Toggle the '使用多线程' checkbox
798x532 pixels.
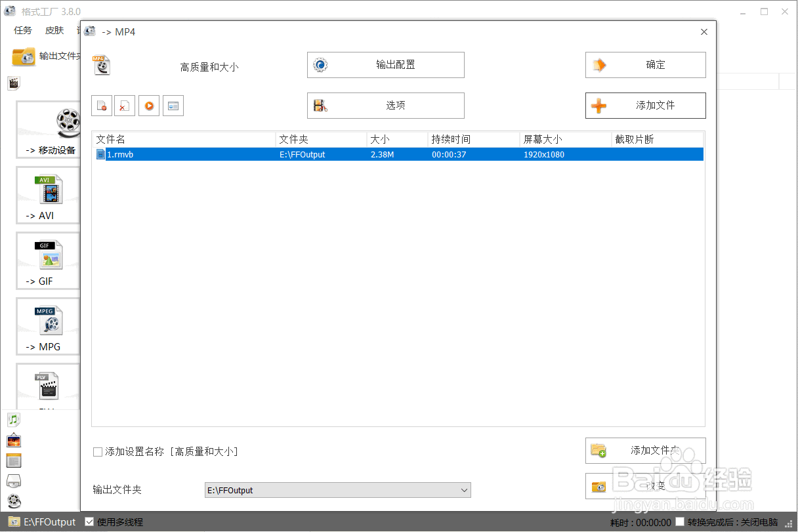[x=90, y=522]
